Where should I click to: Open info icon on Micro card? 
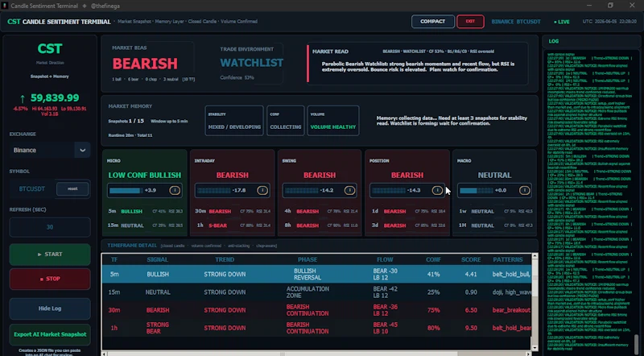click(x=175, y=190)
